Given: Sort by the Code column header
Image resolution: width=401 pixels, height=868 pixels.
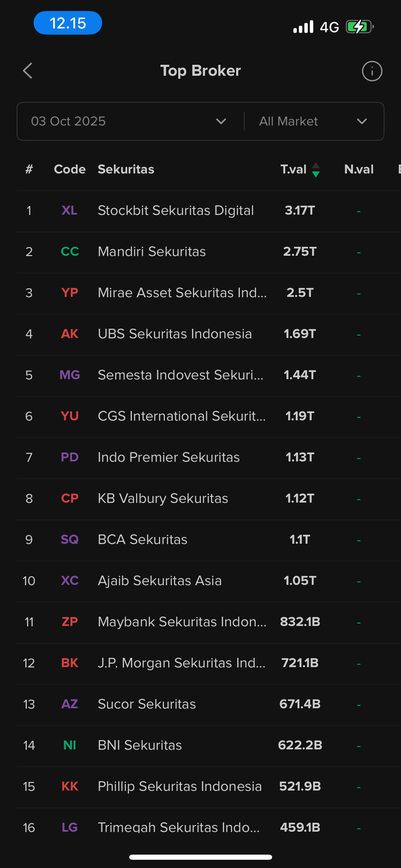Looking at the screenshot, I should [70, 169].
